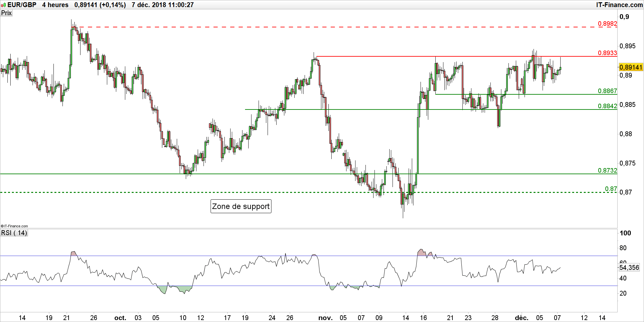Click the 0.8732 support level label

tap(608, 170)
